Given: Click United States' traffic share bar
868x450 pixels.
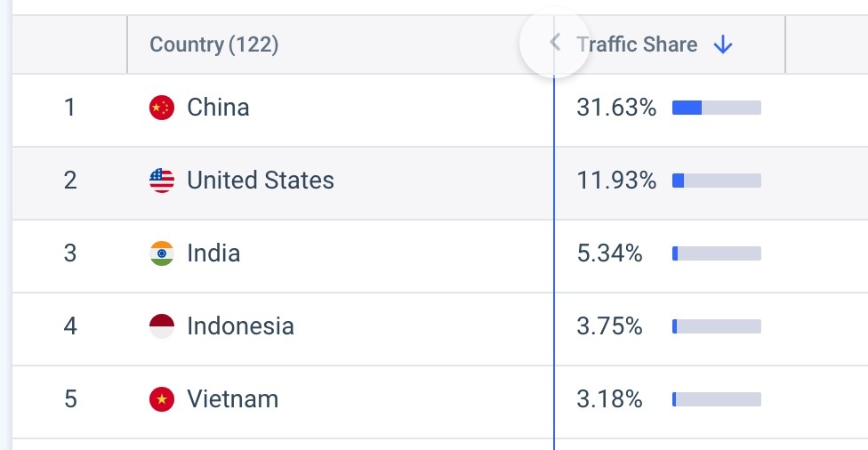Looking at the screenshot, I should tap(716, 181).
